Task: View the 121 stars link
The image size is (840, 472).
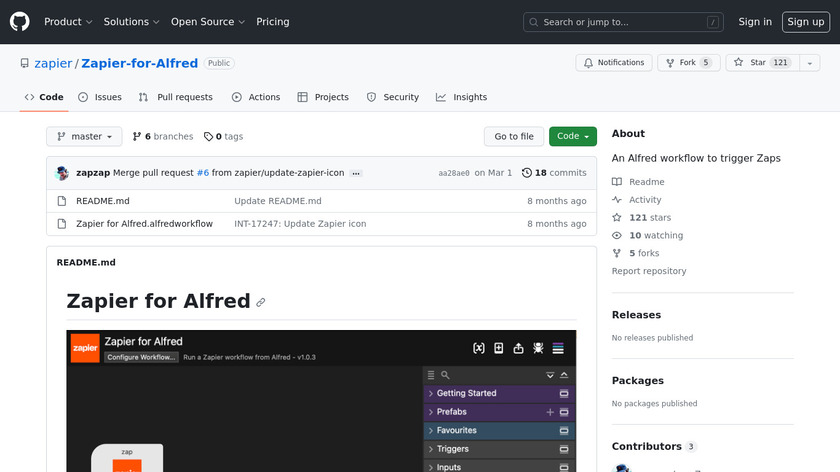Action: tap(641, 218)
